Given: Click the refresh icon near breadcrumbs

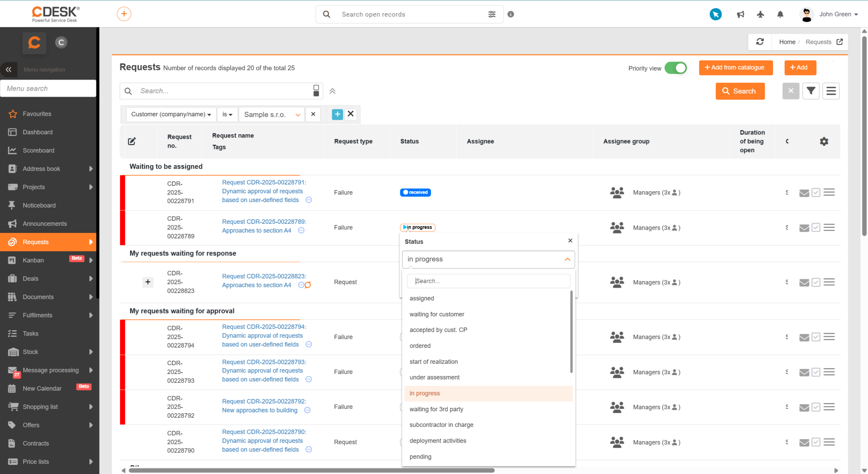Looking at the screenshot, I should [x=760, y=42].
